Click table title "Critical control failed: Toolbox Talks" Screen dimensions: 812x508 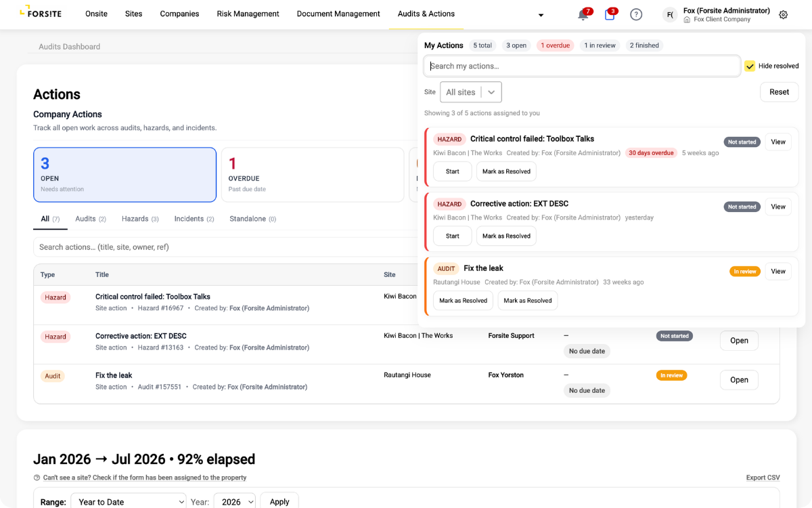click(x=153, y=297)
